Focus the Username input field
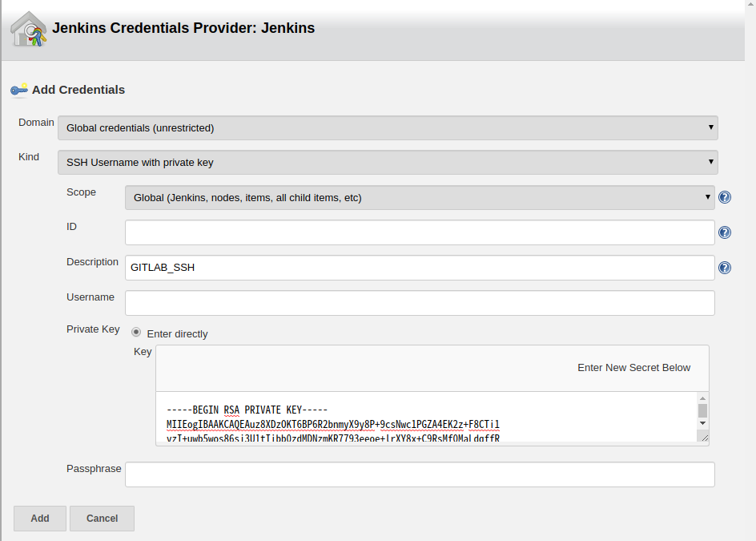756x541 pixels. (x=420, y=303)
